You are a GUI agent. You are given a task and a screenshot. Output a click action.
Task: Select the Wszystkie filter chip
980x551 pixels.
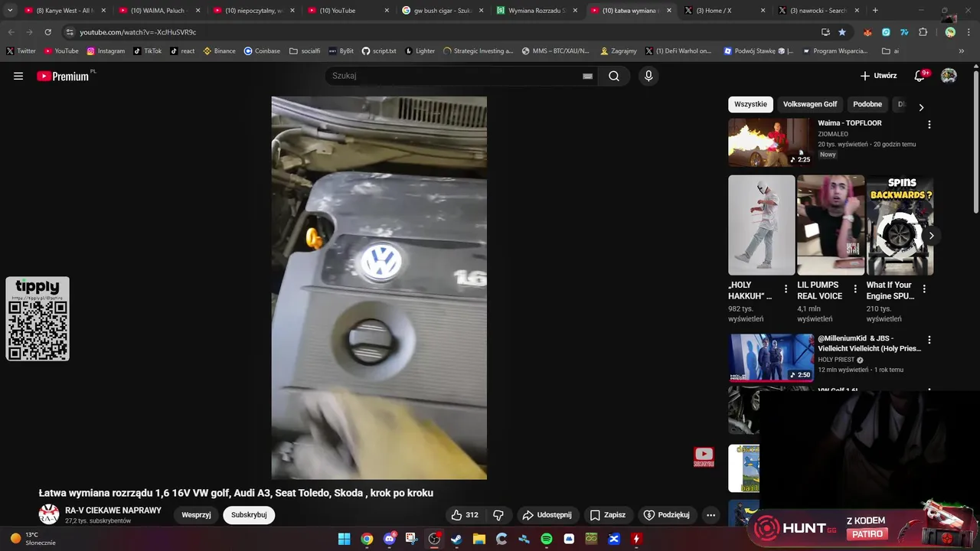[750, 104]
